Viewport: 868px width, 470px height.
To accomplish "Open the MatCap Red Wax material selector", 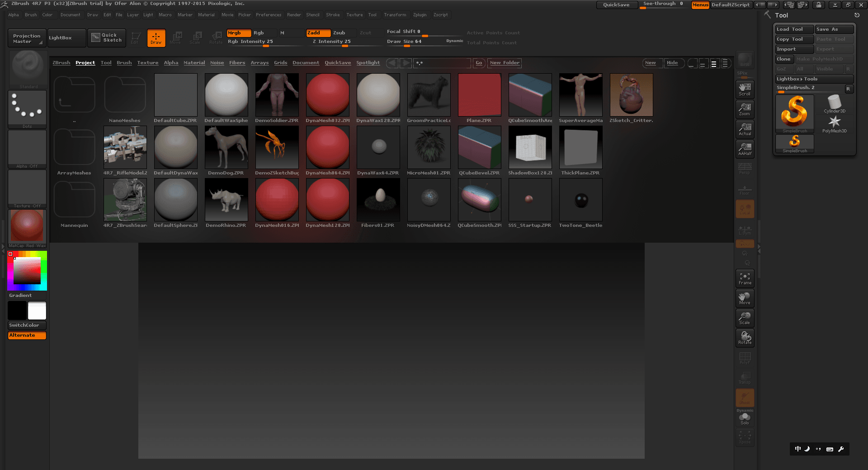I will (x=27, y=228).
